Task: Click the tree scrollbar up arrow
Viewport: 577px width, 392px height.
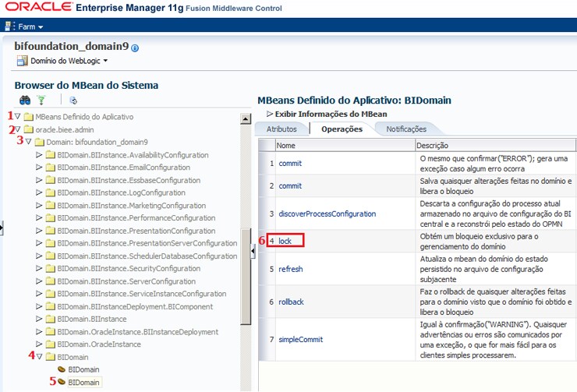Action: click(246, 118)
